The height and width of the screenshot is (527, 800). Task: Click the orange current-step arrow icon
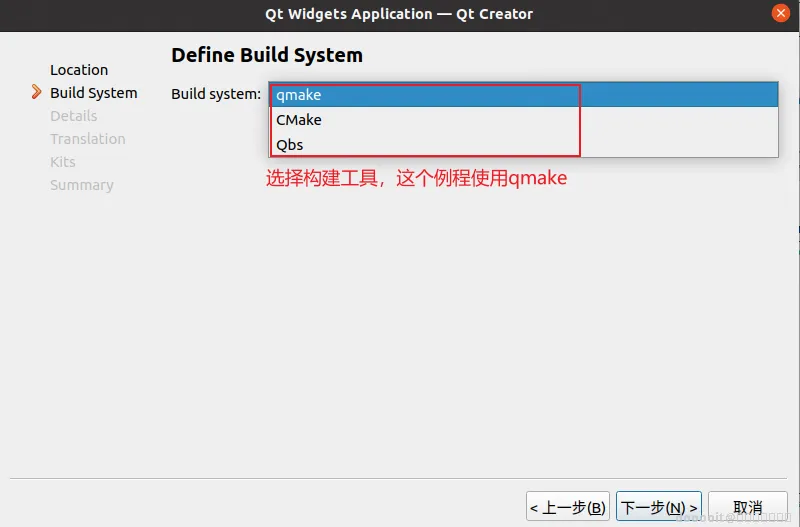pyautogui.click(x=36, y=92)
